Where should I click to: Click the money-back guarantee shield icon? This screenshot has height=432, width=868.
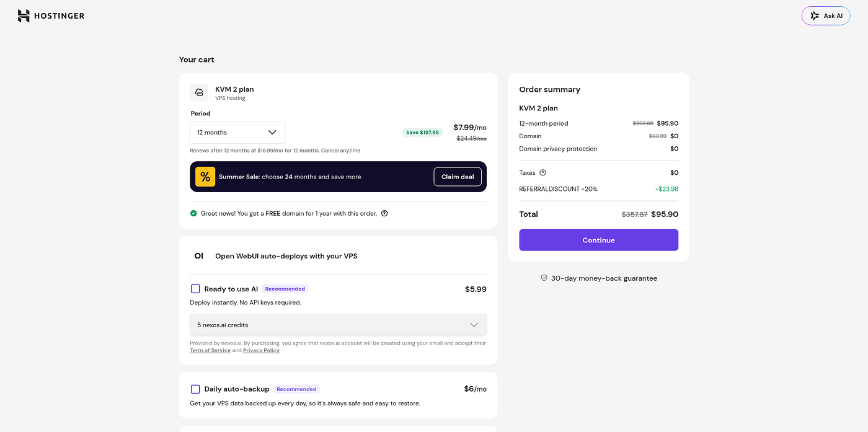tap(544, 278)
